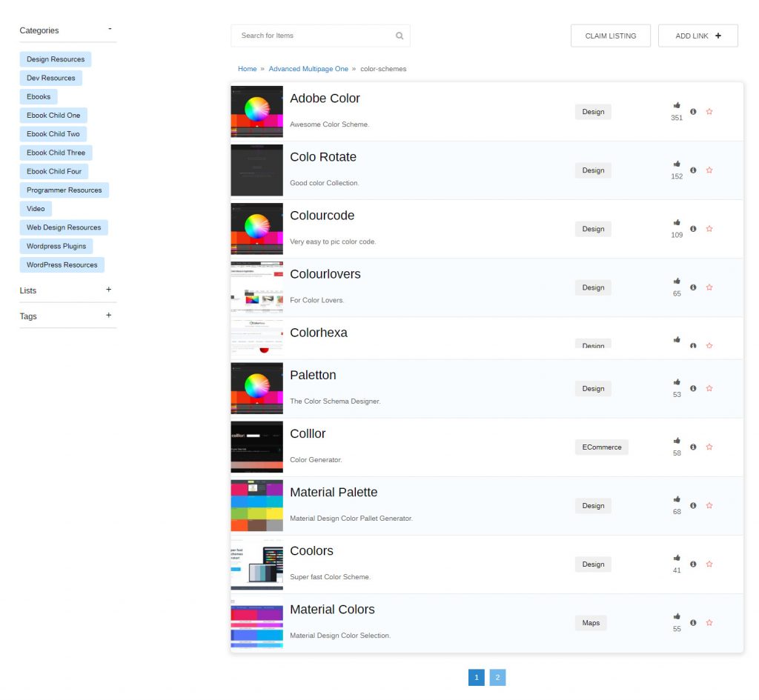Bookmark Colo Rotate with the star

[709, 170]
